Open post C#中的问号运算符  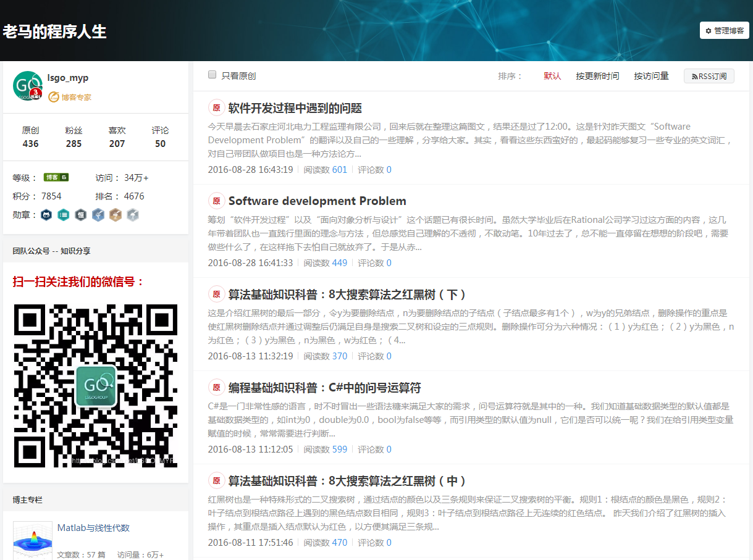point(324,388)
